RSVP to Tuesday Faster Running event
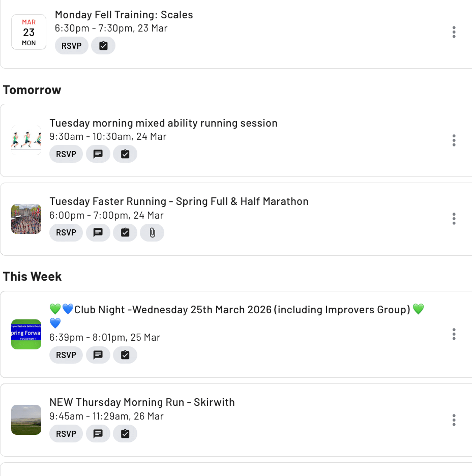The height and width of the screenshot is (476, 472). (x=66, y=232)
